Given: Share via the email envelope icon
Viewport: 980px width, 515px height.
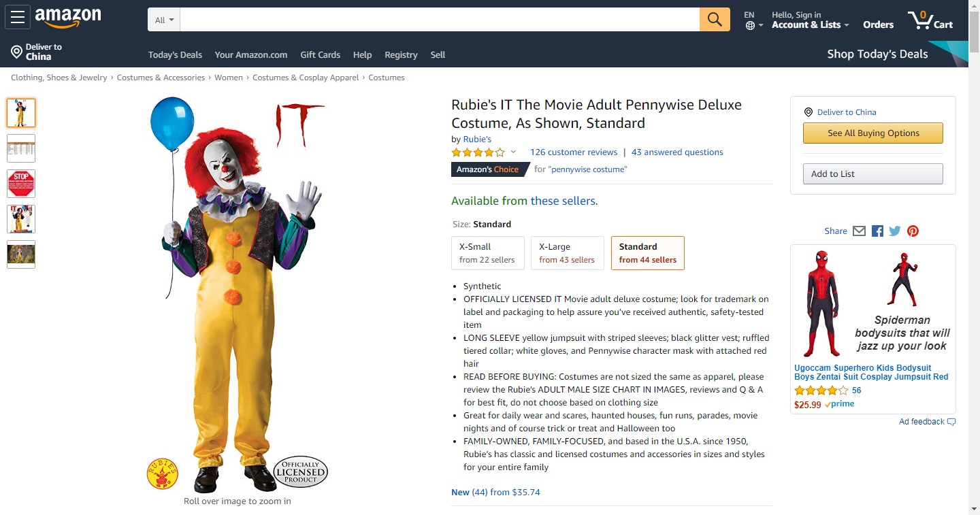Looking at the screenshot, I should (x=859, y=231).
